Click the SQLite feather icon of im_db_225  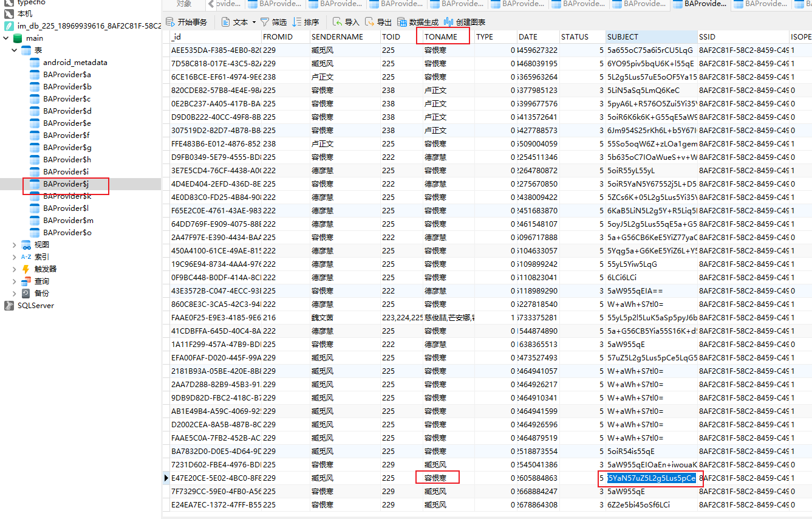9,26
